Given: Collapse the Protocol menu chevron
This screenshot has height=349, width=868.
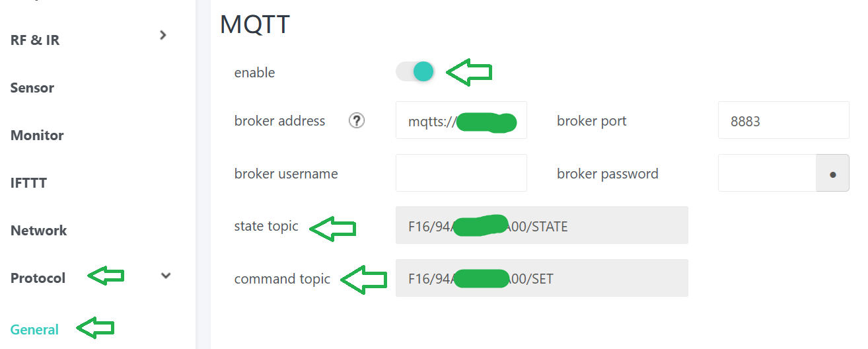Looking at the screenshot, I should [x=166, y=276].
